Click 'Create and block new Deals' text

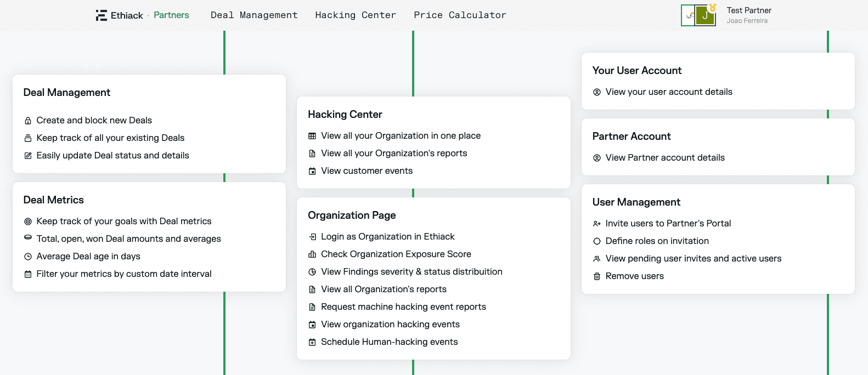(94, 121)
